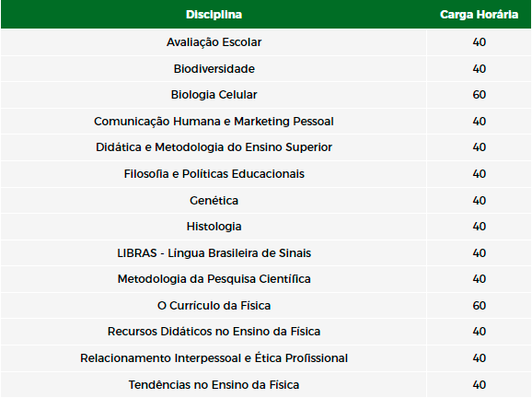Click the 60 hours value for Biologia Celular
This screenshot has height=398, width=532.
[479, 95]
